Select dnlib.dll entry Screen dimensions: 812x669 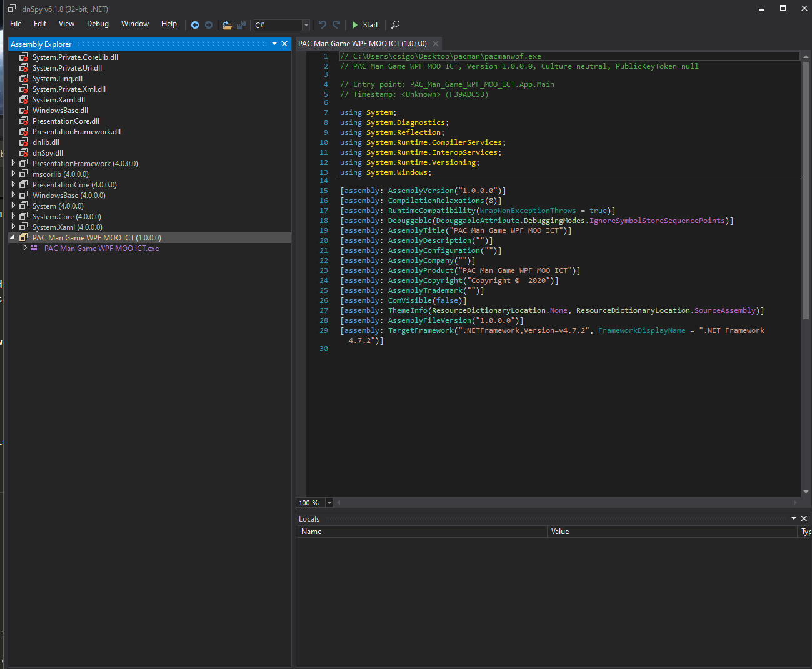pyautogui.click(x=46, y=142)
